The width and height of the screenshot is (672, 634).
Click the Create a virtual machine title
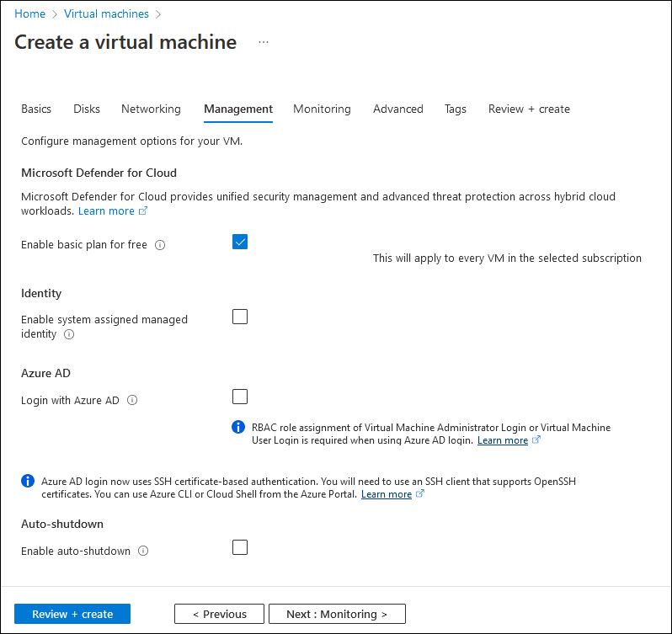click(125, 42)
